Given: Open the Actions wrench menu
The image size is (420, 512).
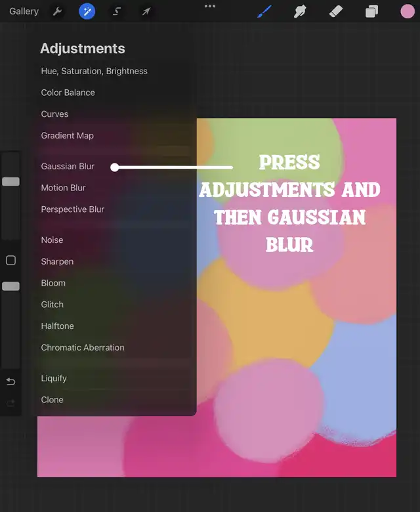Looking at the screenshot, I should click(x=57, y=11).
